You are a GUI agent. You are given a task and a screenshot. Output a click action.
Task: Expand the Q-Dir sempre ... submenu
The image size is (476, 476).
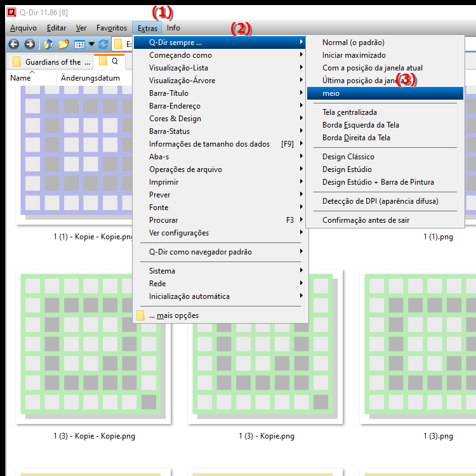point(219,43)
